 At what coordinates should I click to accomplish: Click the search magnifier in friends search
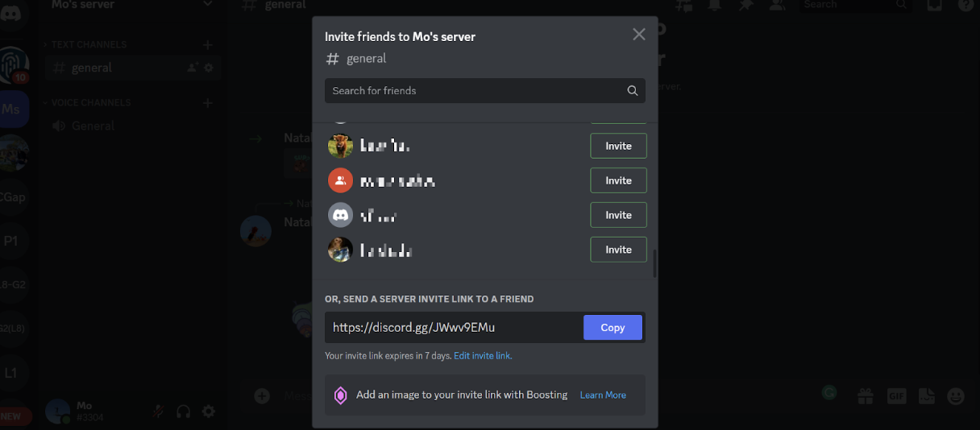point(633,91)
